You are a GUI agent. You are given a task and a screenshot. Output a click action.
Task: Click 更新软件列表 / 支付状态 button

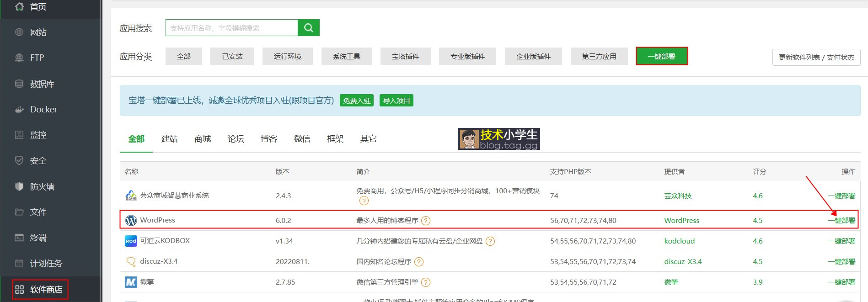816,57
